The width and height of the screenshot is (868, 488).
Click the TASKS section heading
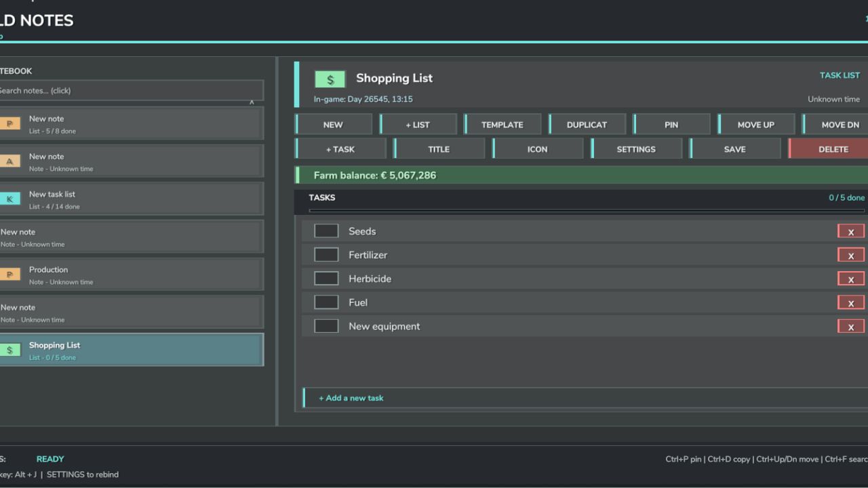tap(322, 198)
